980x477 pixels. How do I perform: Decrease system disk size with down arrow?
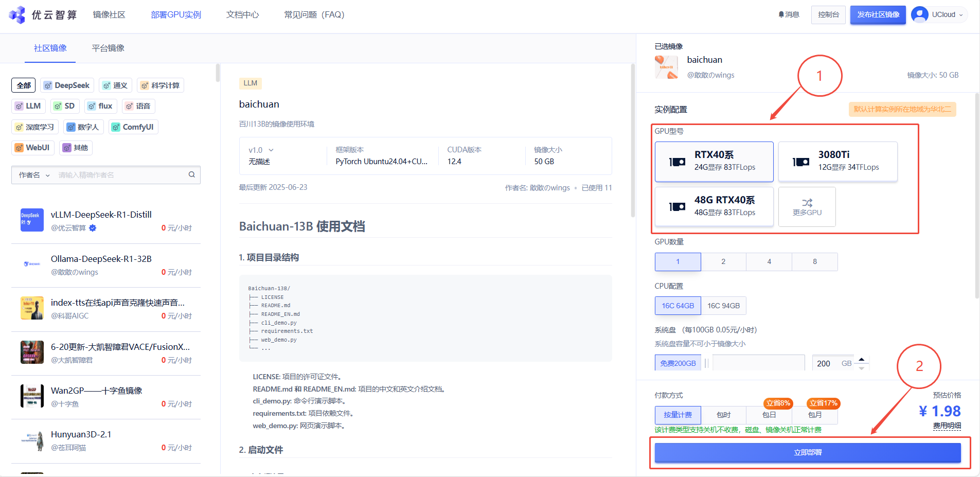(861, 368)
